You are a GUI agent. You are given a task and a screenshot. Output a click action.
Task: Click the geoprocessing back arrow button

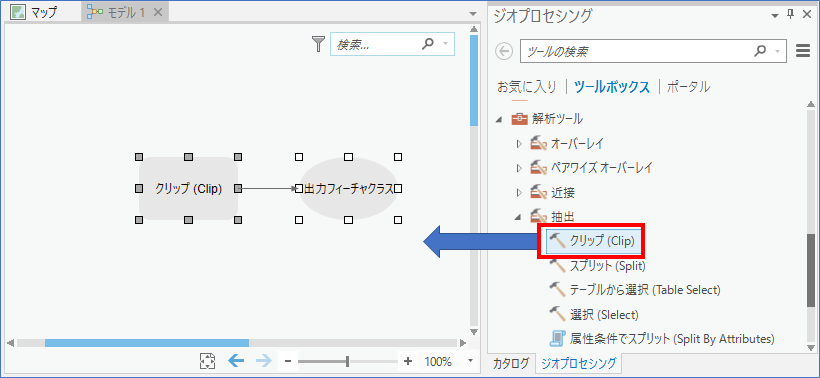click(504, 51)
